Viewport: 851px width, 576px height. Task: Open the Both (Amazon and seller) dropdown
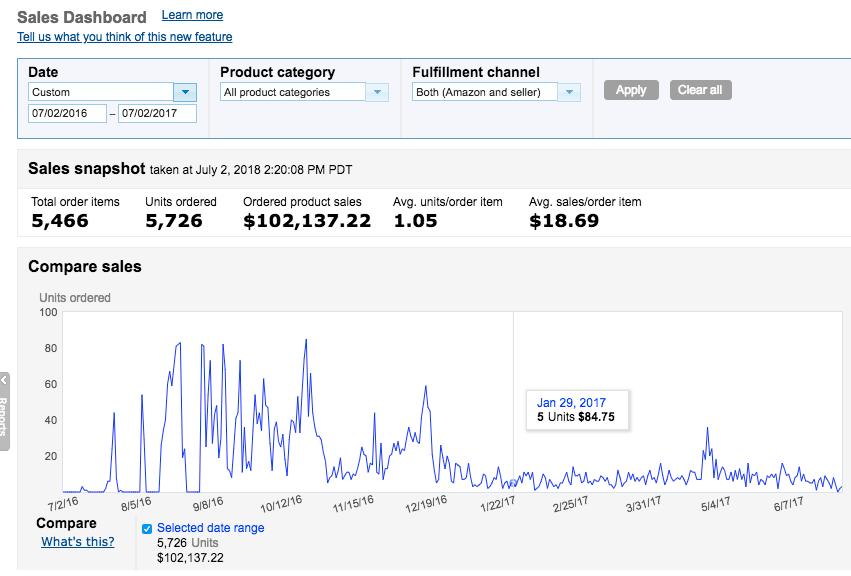(496, 92)
